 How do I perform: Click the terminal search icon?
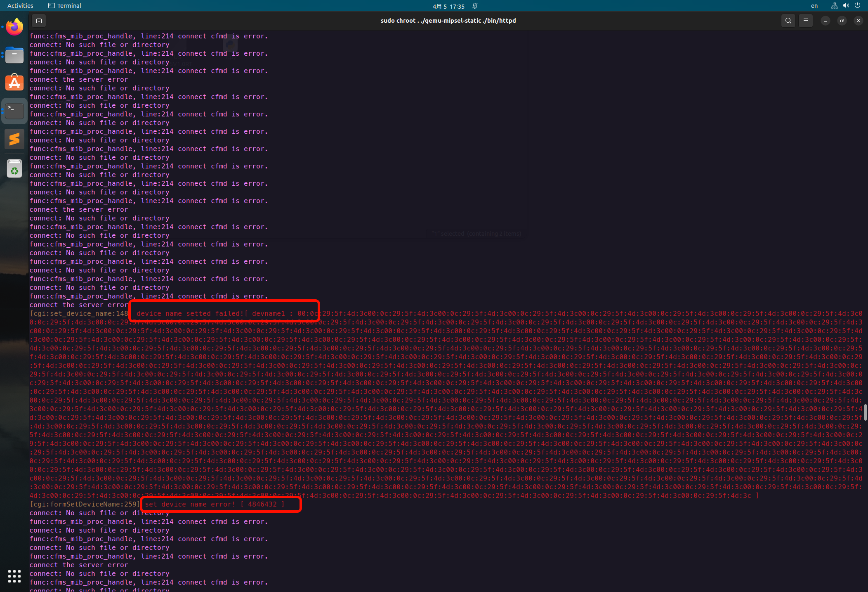(788, 21)
